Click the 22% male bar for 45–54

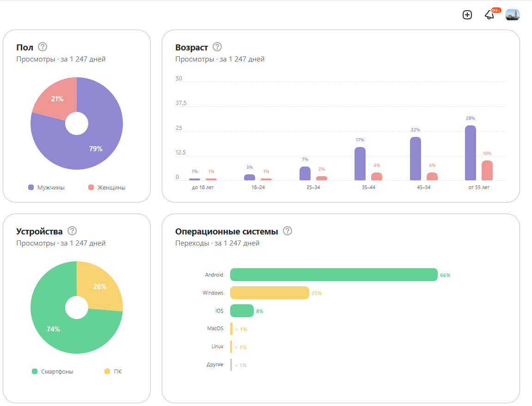click(415, 159)
